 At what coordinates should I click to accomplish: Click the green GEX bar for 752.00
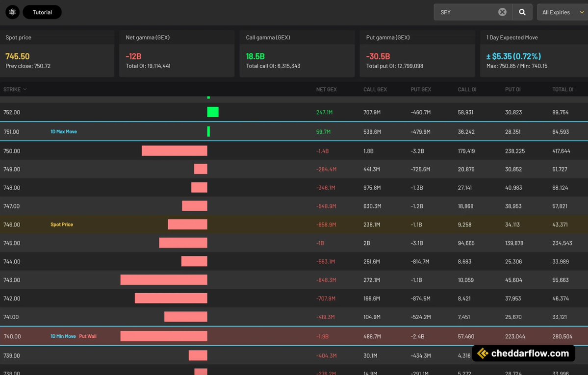[213, 112]
